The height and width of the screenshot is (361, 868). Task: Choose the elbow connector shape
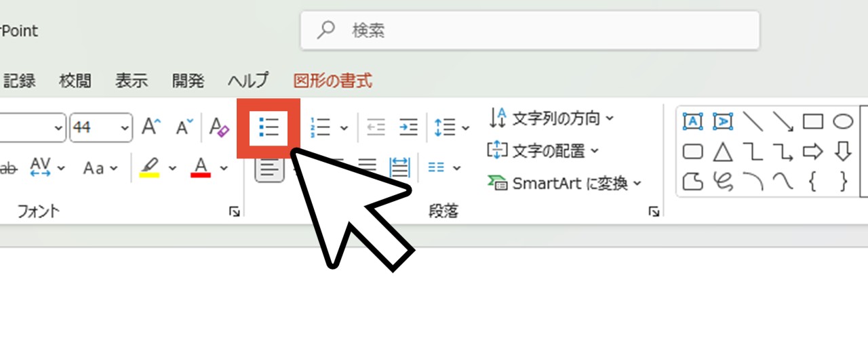click(753, 151)
